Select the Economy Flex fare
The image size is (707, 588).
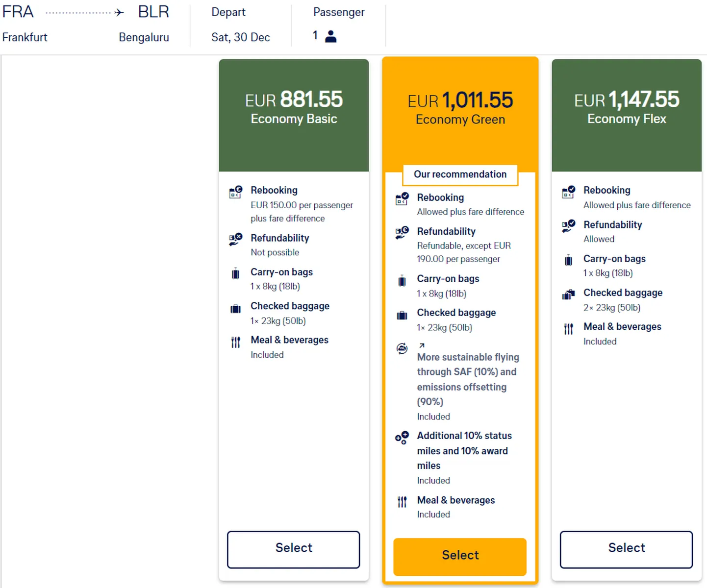pos(627,549)
